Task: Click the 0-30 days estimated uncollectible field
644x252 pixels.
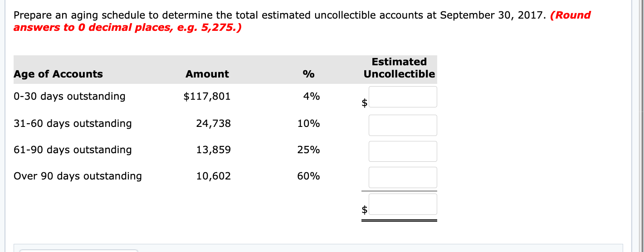Action: coord(403,97)
